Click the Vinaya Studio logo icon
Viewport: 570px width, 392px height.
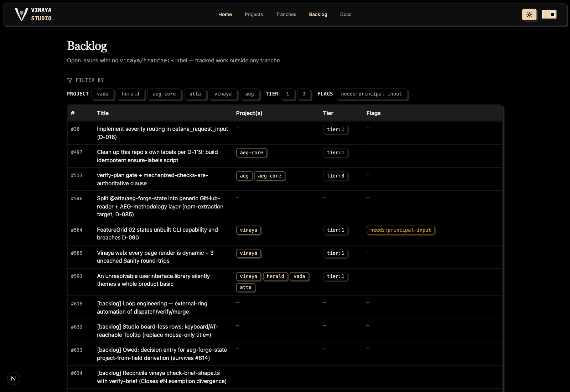[x=21, y=14]
